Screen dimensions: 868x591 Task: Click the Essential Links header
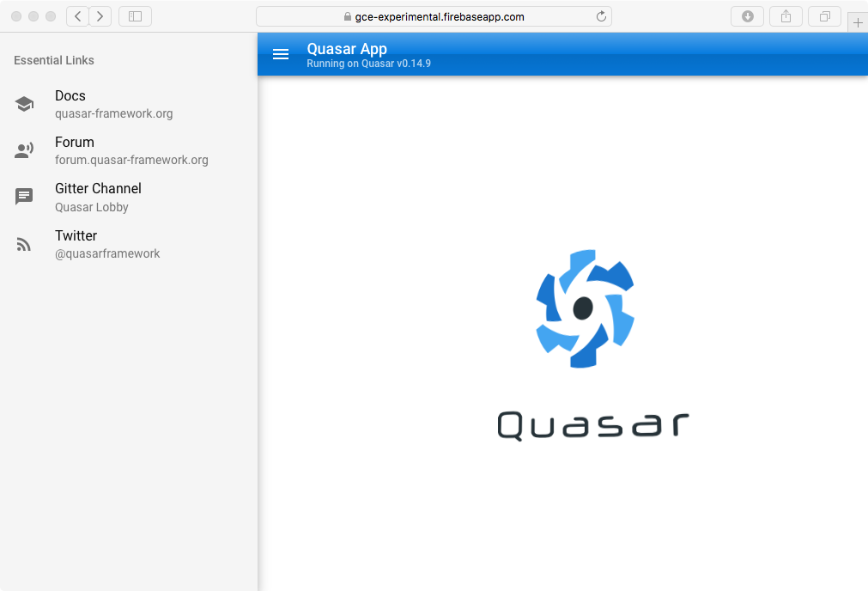(x=54, y=60)
